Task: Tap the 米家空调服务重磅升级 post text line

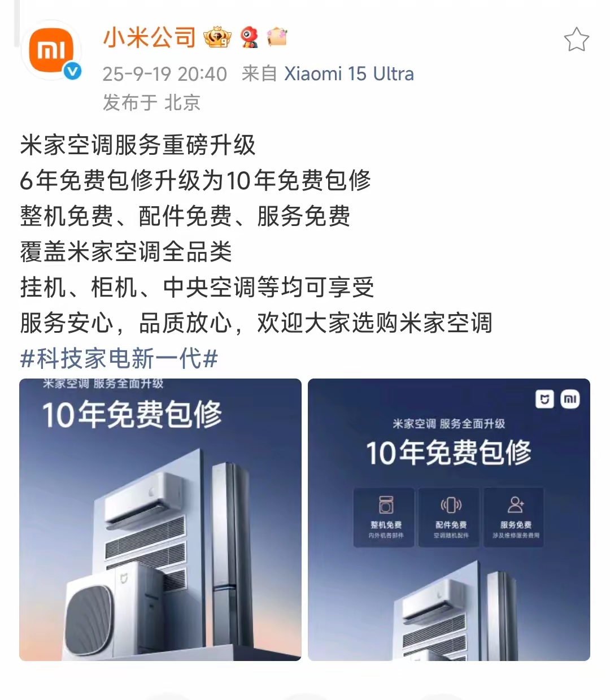Action: (x=138, y=145)
